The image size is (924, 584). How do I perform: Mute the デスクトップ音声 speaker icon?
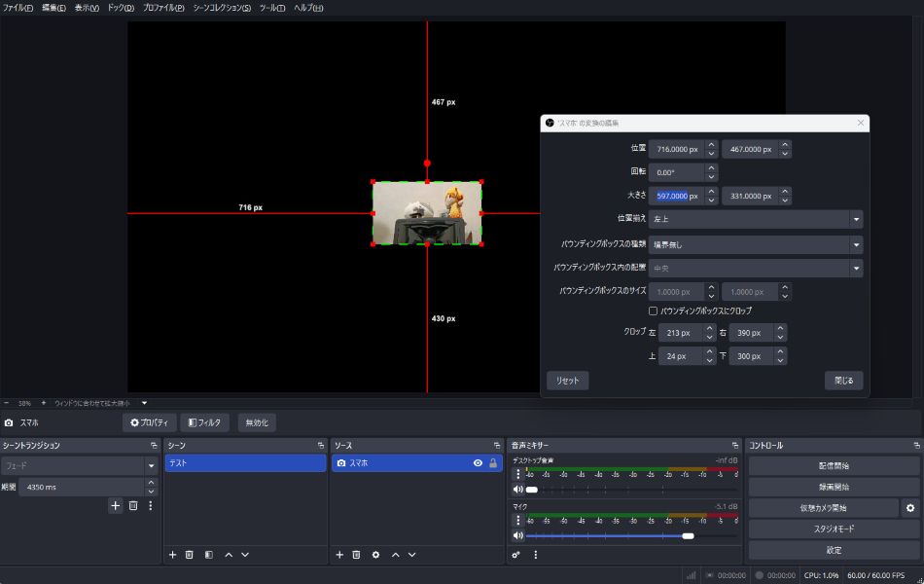pos(517,490)
